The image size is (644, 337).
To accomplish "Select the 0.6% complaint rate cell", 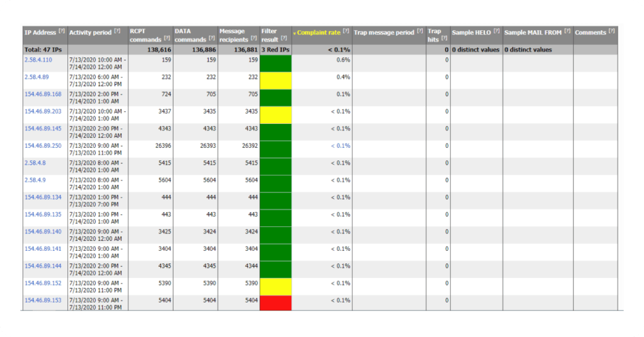I will click(x=343, y=60).
